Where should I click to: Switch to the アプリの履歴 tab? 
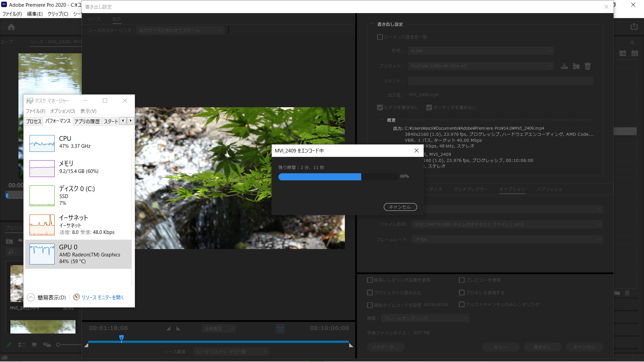click(87, 121)
